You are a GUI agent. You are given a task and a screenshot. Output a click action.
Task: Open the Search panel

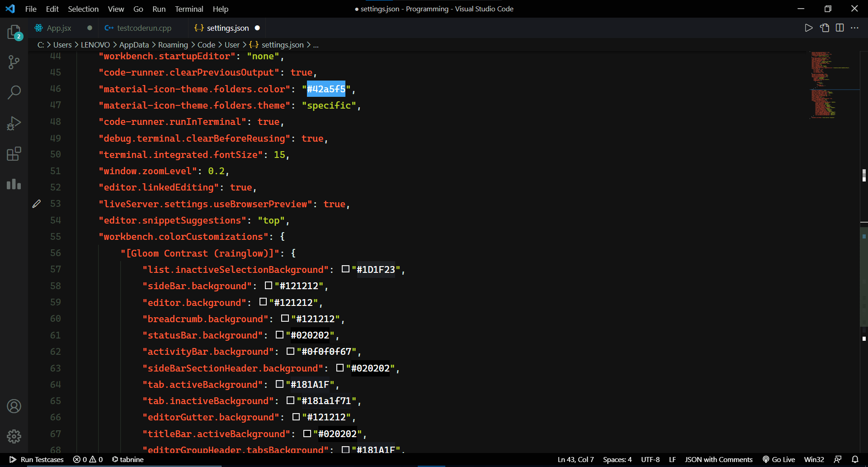click(x=14, y=92)
